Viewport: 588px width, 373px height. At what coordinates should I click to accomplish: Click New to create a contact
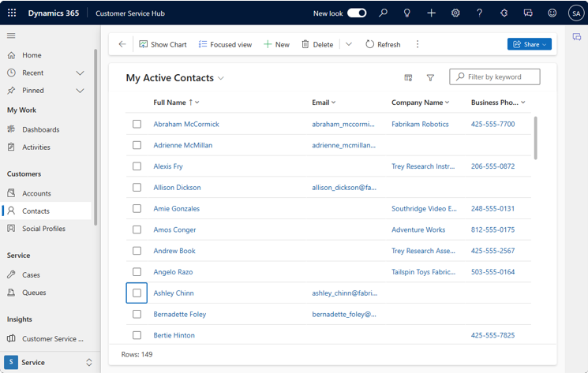[277, 44]
